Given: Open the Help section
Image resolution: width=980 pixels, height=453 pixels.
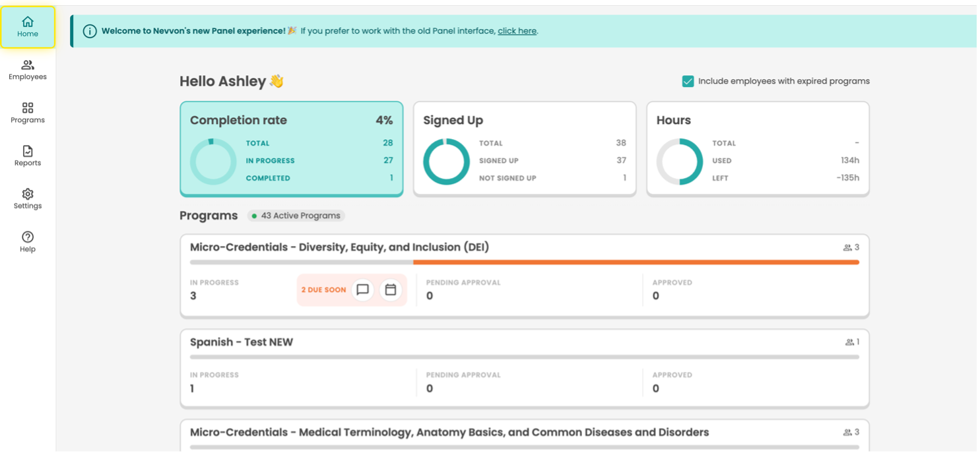Looking at the screenshot, I should [27, 241].
